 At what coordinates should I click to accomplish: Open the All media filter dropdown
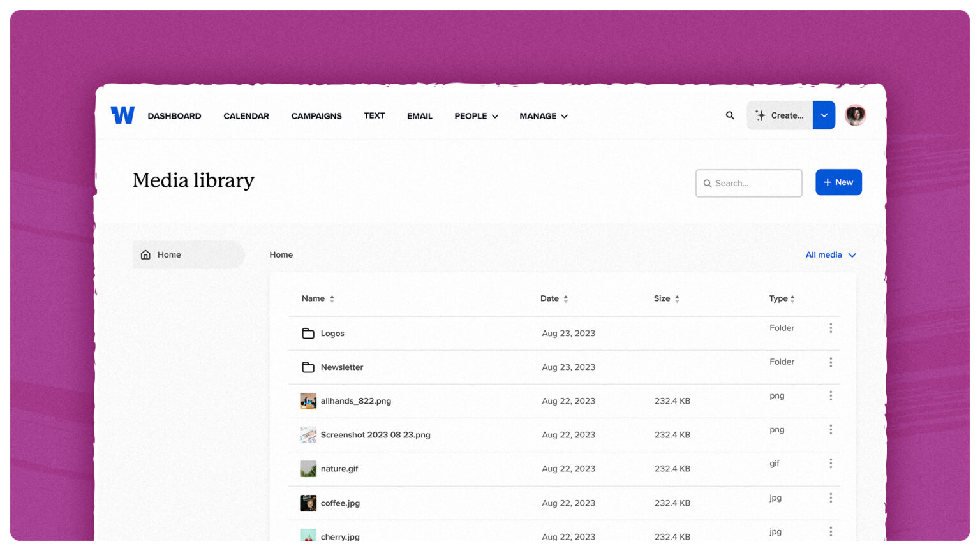pyautogui.click(x=831, y=254)
